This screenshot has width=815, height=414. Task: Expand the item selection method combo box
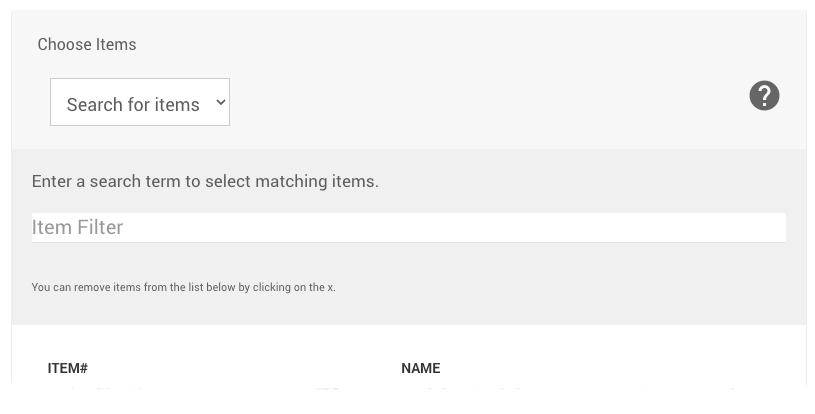[140, 103]
